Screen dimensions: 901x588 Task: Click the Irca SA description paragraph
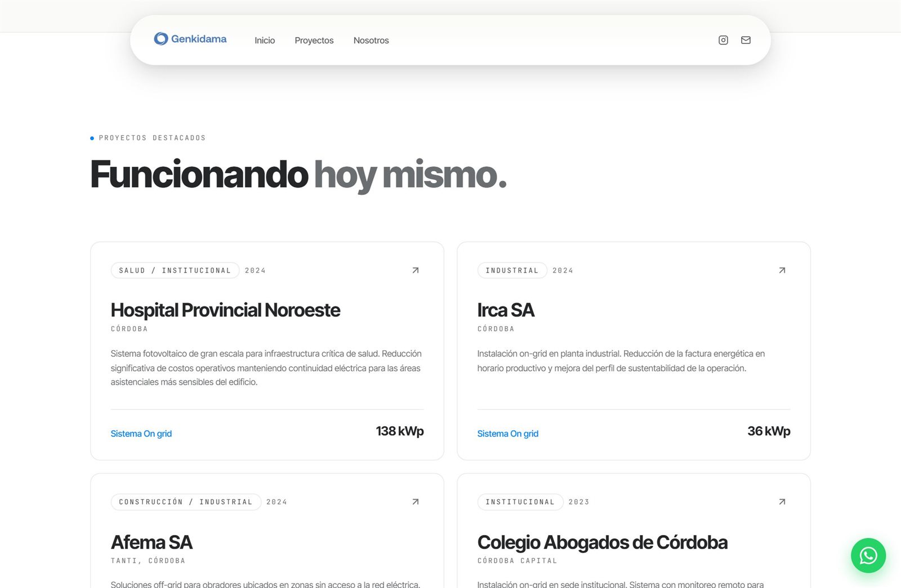coord(621,361)
